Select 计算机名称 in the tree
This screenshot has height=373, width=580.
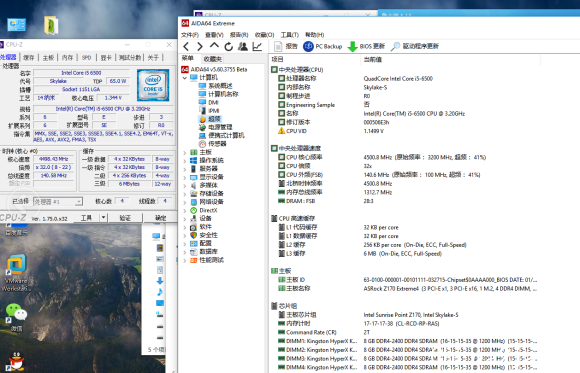coord(219,94)
